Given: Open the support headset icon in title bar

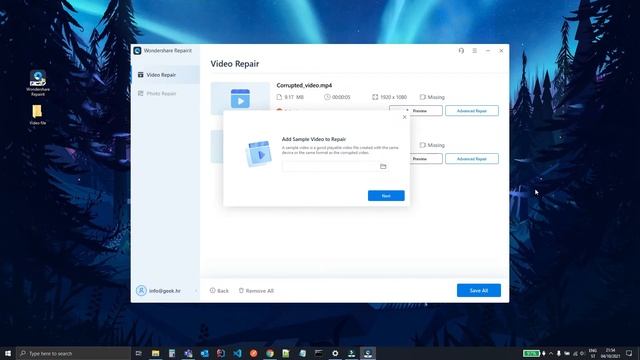Looking at the screenshot, I should click(461, 51).
